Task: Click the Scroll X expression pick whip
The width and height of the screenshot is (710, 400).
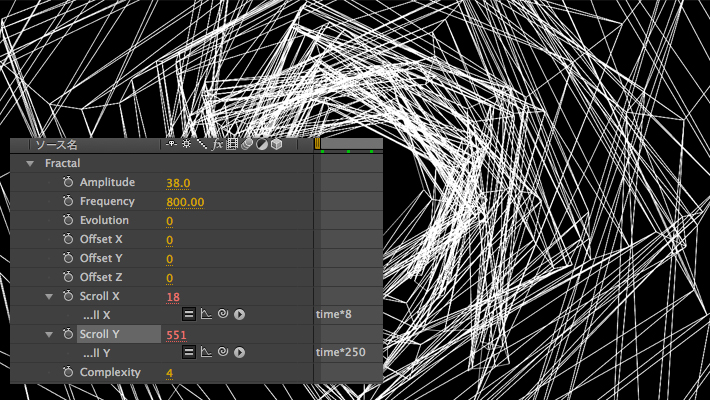Action: tap(223, 315)
